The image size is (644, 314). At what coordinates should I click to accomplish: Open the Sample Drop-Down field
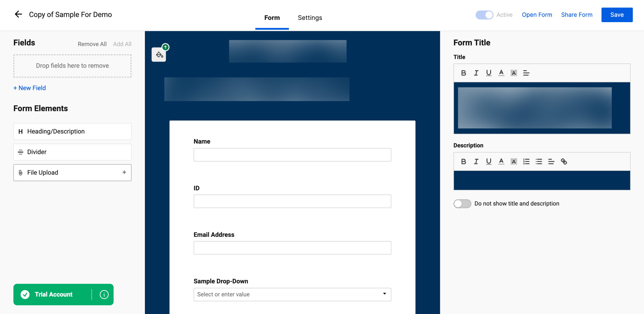coord(292,294)
